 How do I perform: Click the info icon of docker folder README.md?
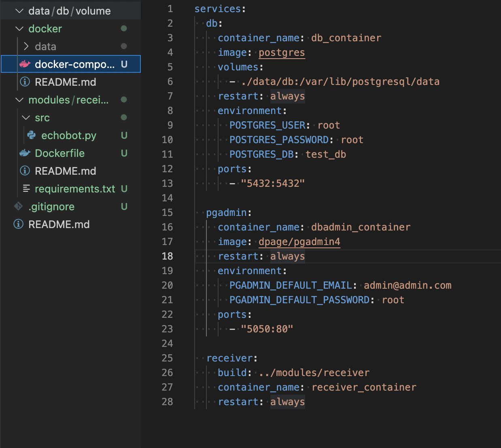[25, 82]
